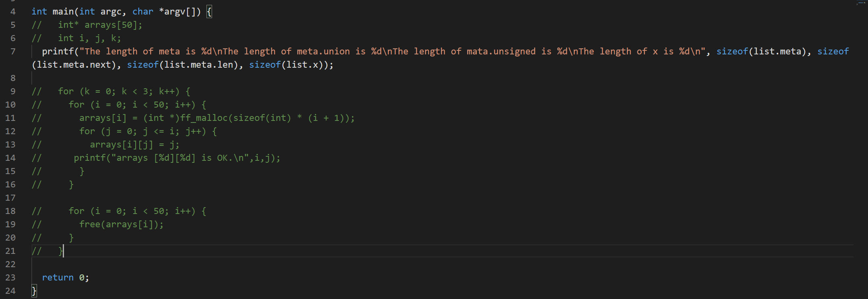Place cursor on argv in main's parameters

(175, 12)
